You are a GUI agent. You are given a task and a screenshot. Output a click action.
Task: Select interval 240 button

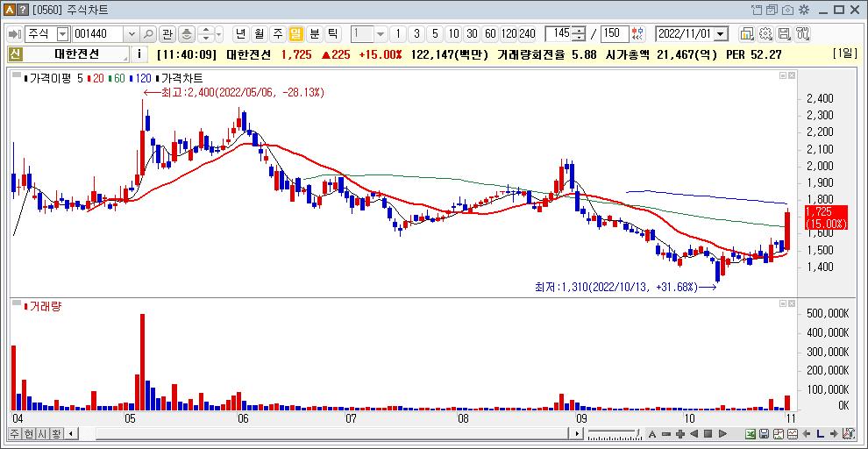[527, 34]
